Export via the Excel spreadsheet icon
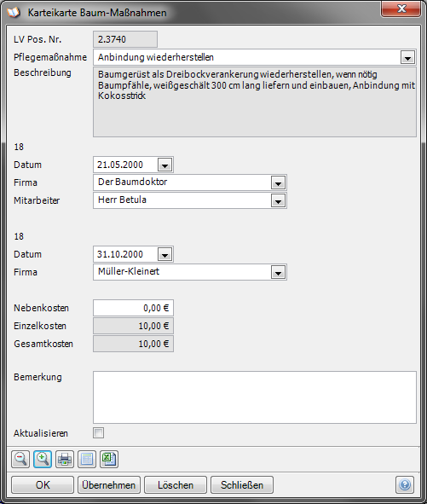Screen dimensions: 427x504 pos(109,459)
